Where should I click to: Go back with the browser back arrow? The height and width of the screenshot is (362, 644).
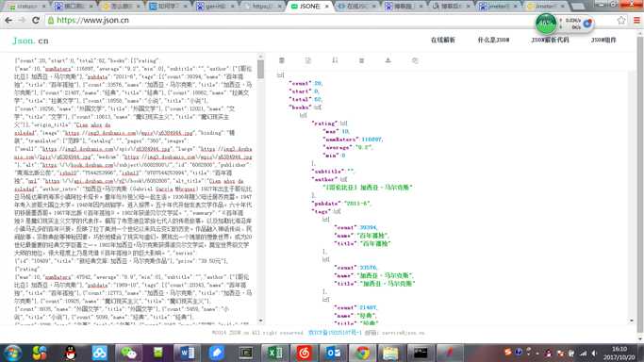pos(8,20)
